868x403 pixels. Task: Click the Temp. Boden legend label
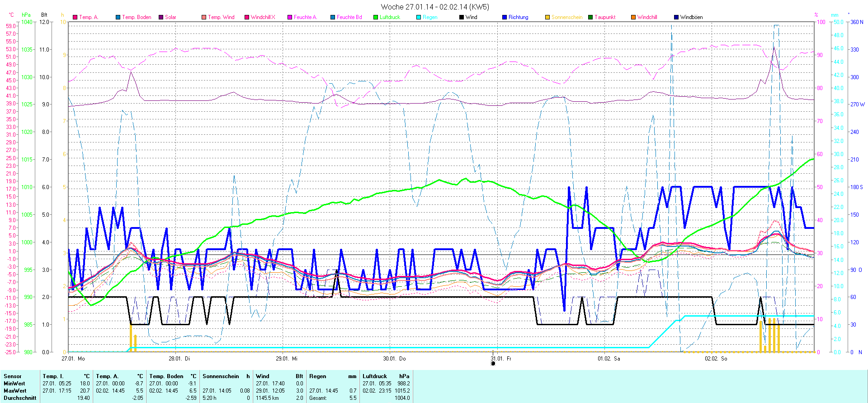(x=137, y=17)
